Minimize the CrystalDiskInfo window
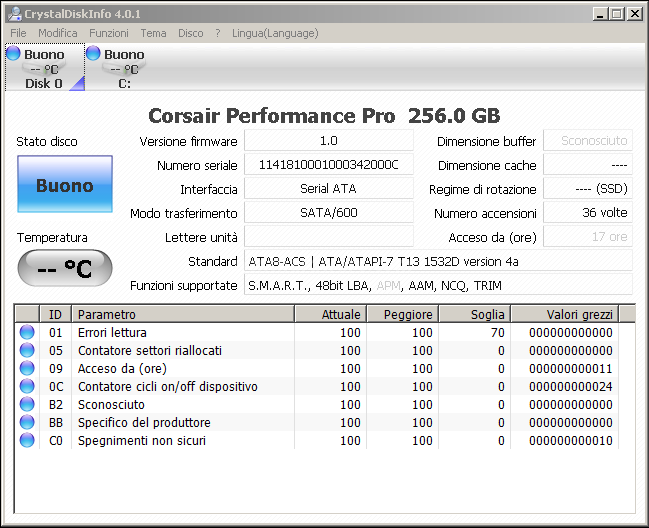 click(x=600, y=14)
